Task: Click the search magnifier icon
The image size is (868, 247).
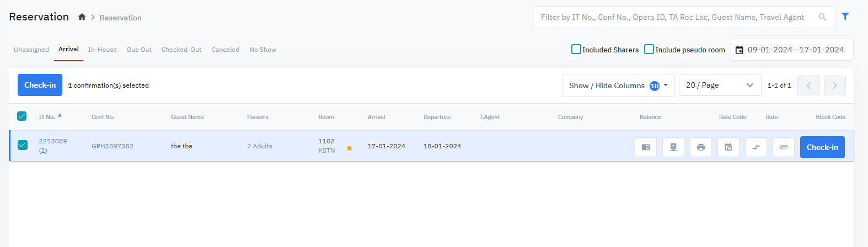Action: [x=822, y=17]
